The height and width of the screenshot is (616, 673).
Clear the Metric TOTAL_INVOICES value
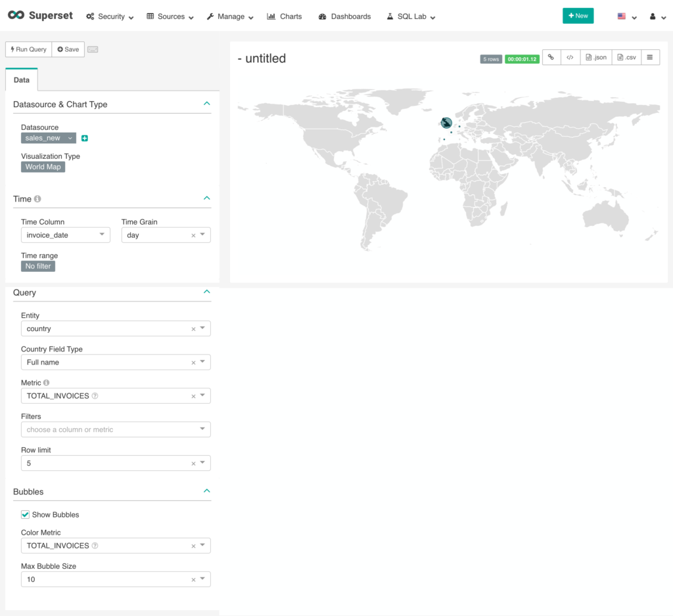coord(193,397)
